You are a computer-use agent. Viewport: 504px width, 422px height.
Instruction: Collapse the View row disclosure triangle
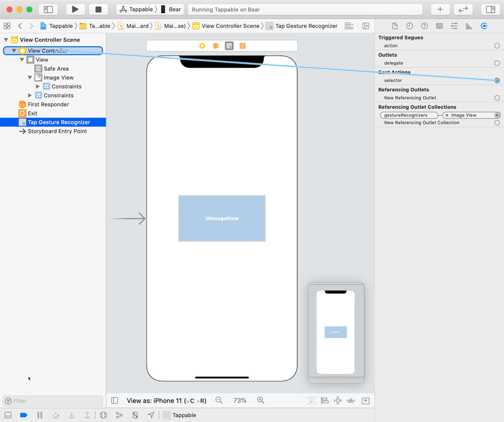[22, 60]
